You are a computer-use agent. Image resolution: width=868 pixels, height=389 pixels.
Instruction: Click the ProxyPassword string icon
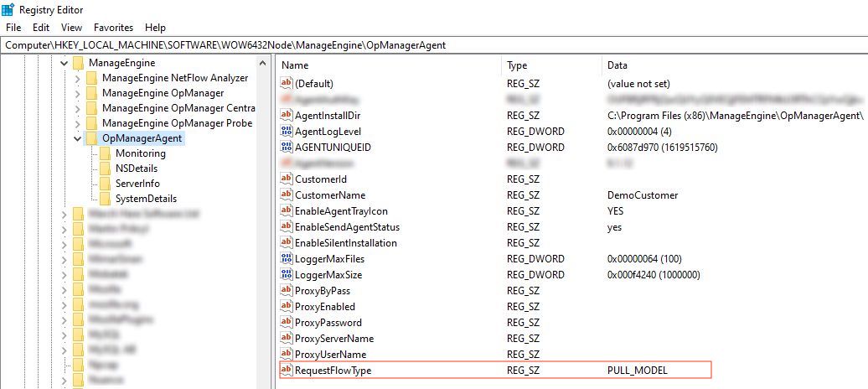pos(287,323)
